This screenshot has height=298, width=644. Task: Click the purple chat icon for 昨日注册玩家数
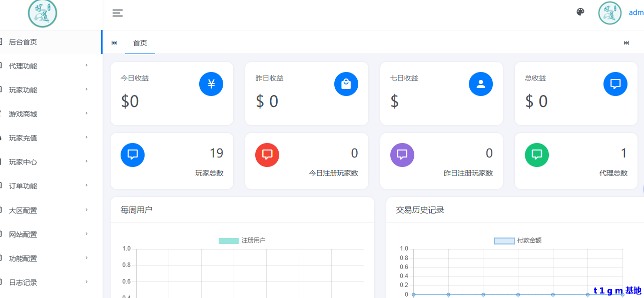[x=402, y=155]
